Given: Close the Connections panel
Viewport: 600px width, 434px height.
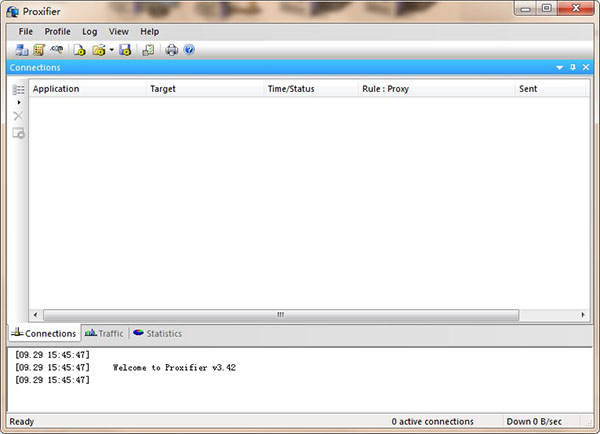Looking at the screenshot, I should click(x=586, y=67).
